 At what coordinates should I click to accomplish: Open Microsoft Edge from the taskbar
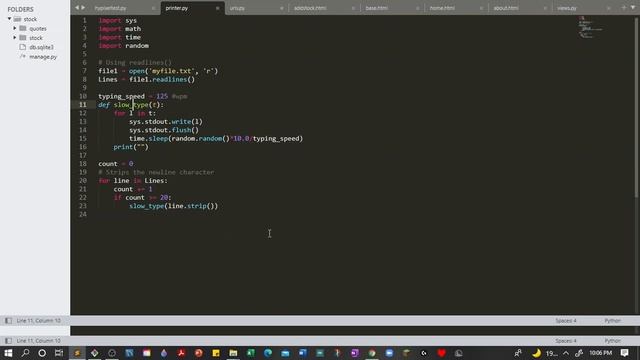pos(268,353)
